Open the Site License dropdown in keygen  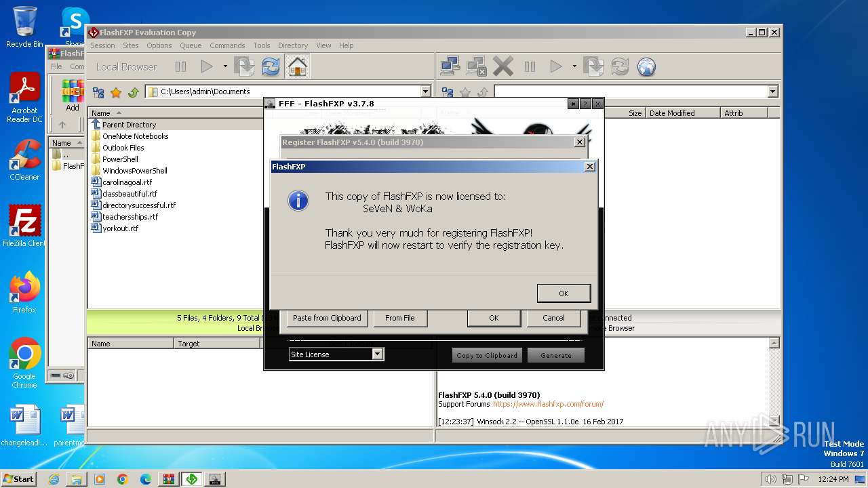378,354
